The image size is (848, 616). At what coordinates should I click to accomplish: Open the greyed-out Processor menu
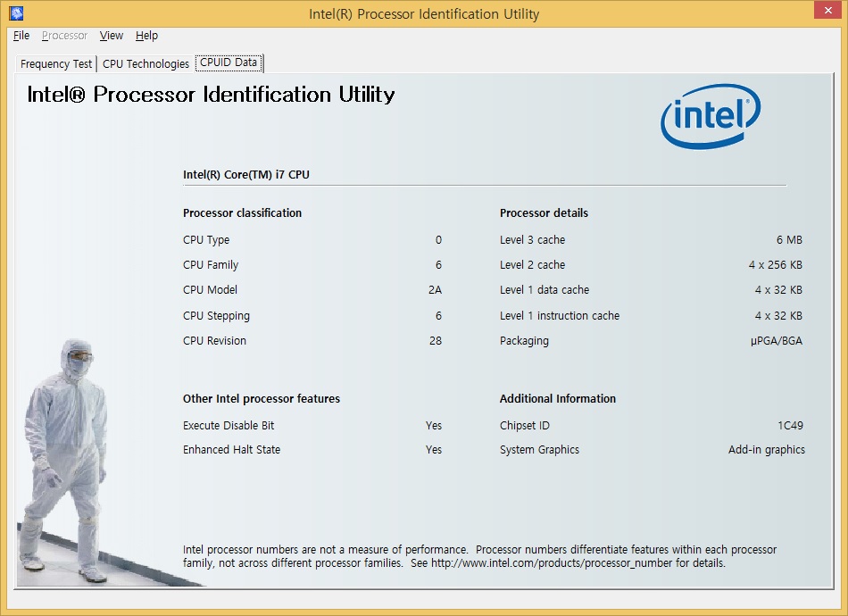(64, 36)
